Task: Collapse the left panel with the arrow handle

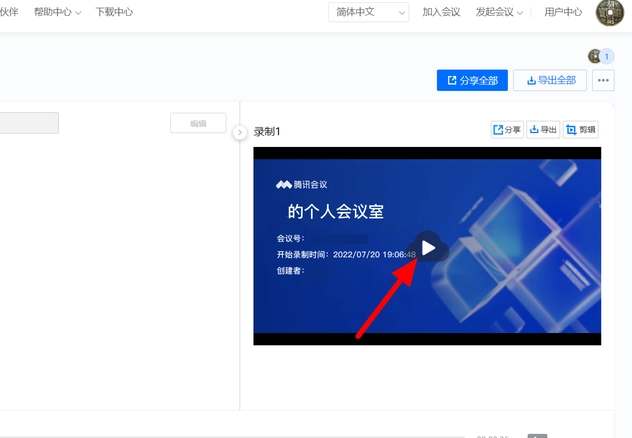Action: click(x=240, y=132)
